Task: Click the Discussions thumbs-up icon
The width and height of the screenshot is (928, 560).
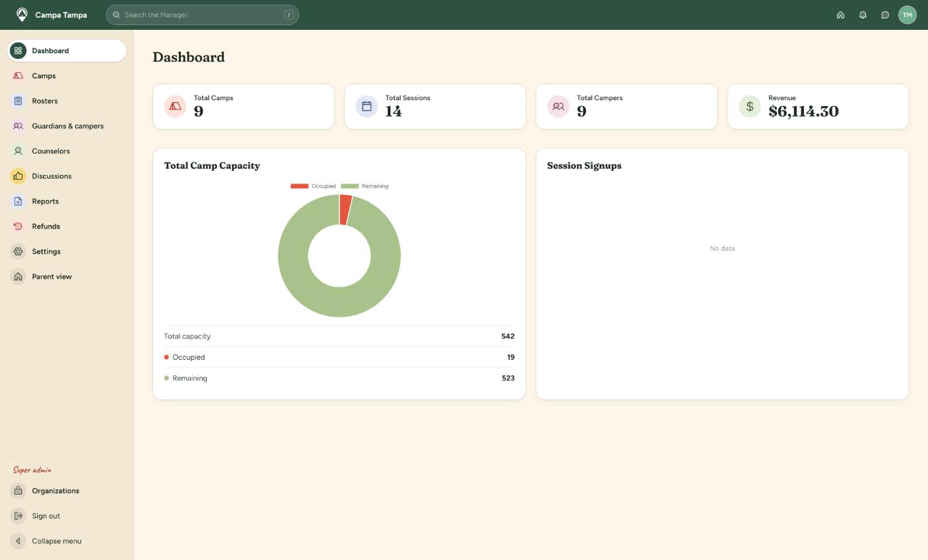Action: point(18,176)
